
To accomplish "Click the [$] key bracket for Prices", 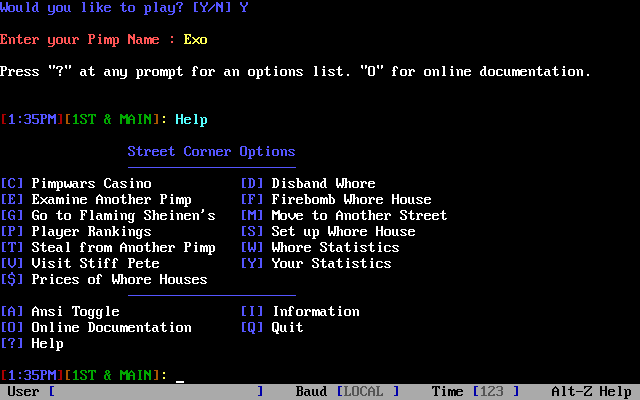I will (12, 279).
